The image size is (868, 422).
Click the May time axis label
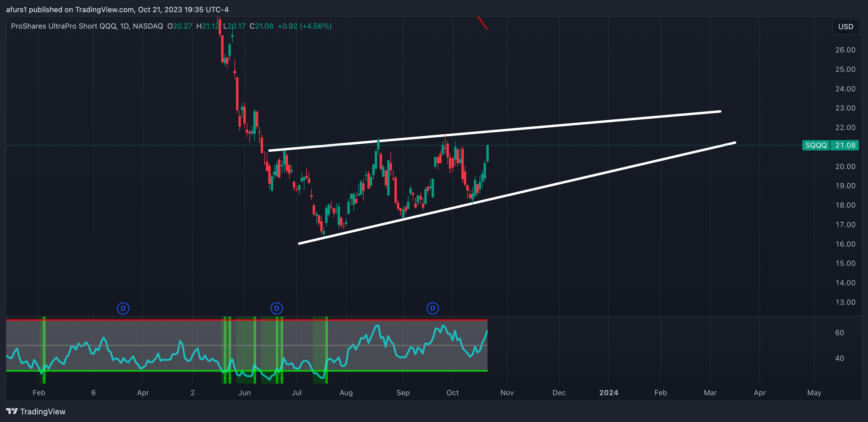[x=814, y=393]
